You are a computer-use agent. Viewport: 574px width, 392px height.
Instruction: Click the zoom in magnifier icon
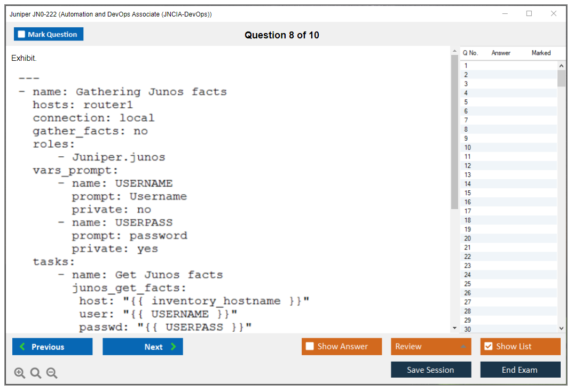pos(20,373)
